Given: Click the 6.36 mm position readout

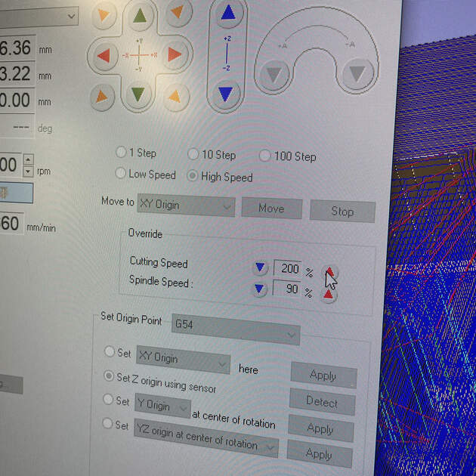Looking at the screenshot, I should (x=17, y=48).
